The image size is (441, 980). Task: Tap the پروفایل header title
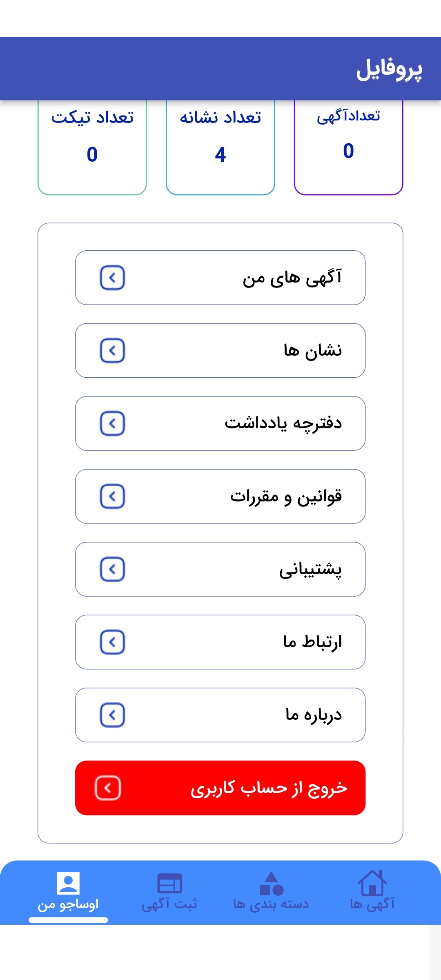[389, 69]
